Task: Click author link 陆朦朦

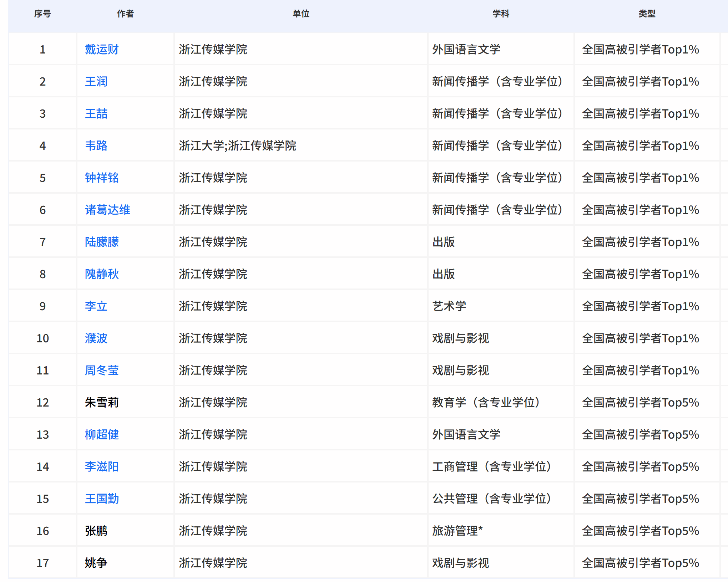Action: pos(102,242)
